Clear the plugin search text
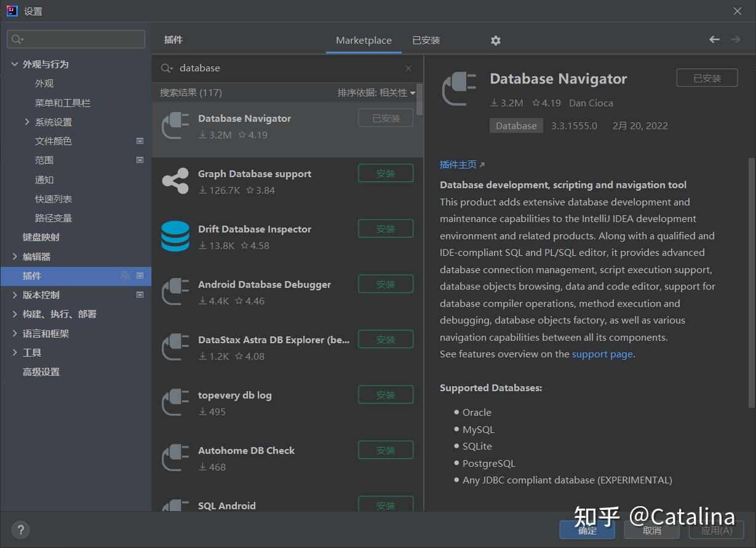 tap(408, 68)
